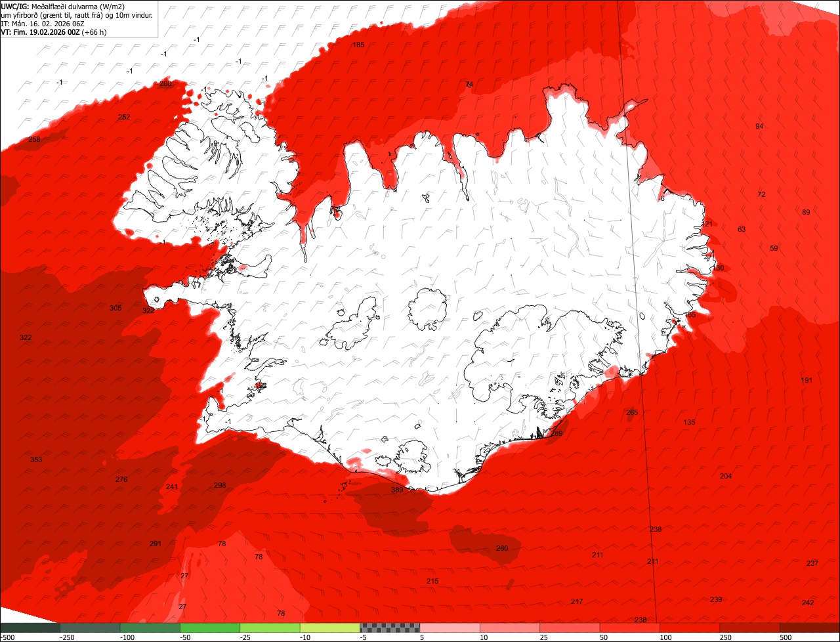
Task: Click the map value '74'
Action: pos(469,84)
